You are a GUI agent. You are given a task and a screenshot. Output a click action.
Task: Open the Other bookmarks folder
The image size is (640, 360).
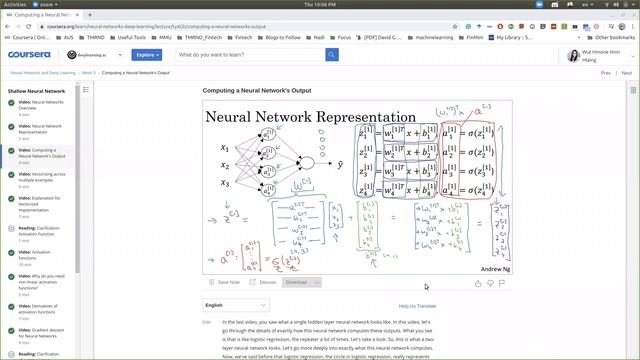pos(611,38)
